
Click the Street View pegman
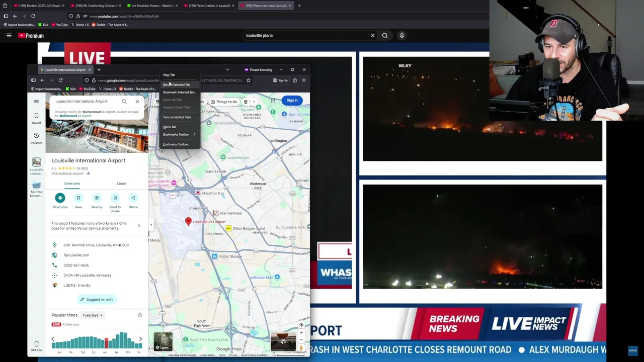301,348
